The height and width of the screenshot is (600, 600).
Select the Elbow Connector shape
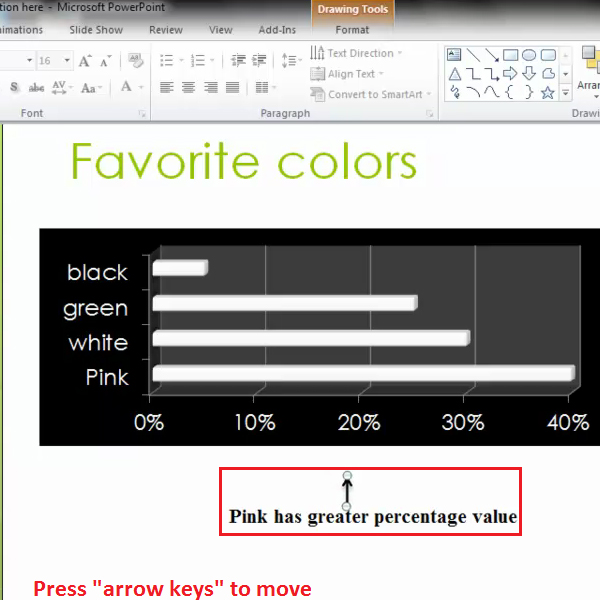[473, 73]
